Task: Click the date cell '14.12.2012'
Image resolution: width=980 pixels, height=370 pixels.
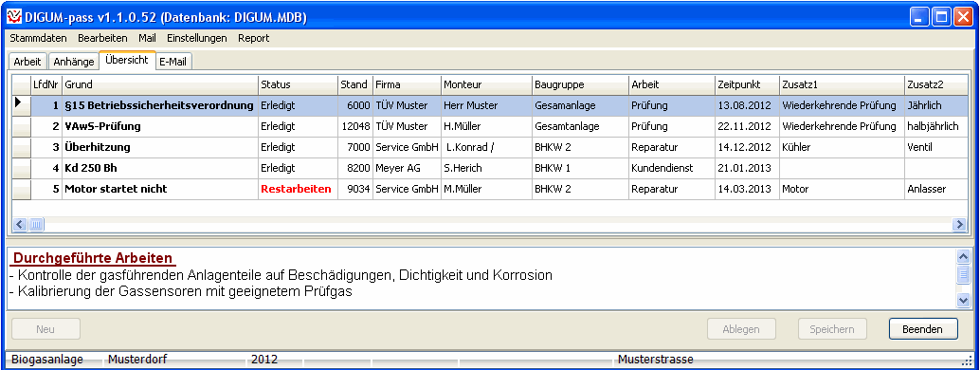Action: pyautogui.click(x=747, y=148)
